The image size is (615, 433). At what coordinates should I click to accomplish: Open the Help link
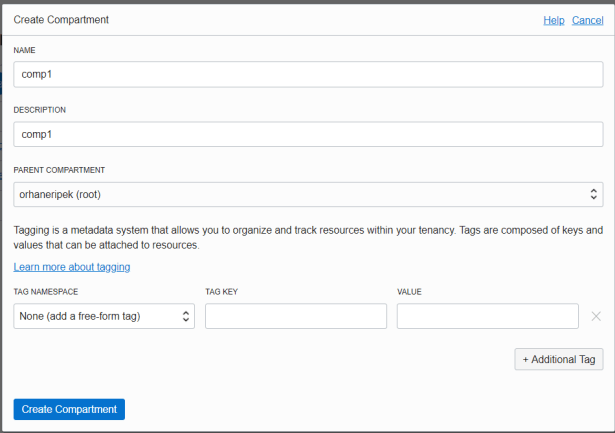click(x=553, y=20)
